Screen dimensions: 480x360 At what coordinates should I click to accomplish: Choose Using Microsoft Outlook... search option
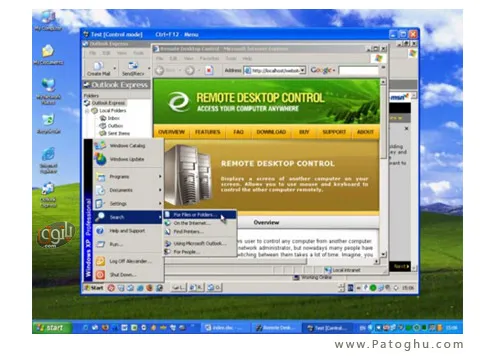coord(200,243)
